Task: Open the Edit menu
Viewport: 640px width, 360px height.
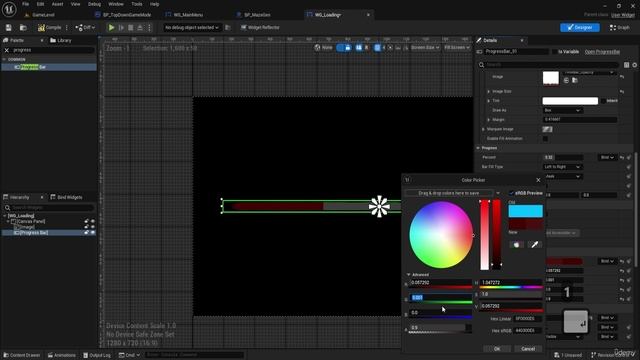Action: tap(40, 4)
